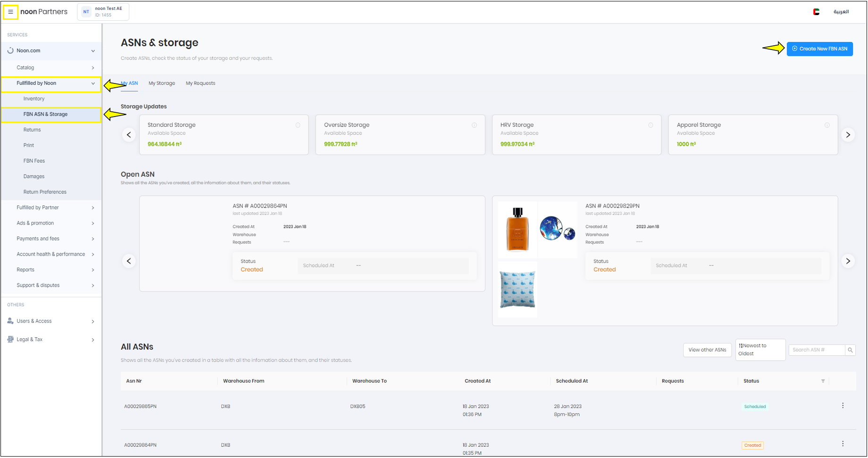Click the Search ASN # input field

click(816, 350)
